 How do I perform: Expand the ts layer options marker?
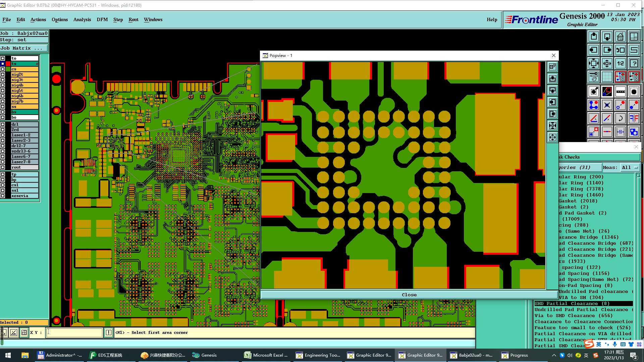tap(37, 64)
